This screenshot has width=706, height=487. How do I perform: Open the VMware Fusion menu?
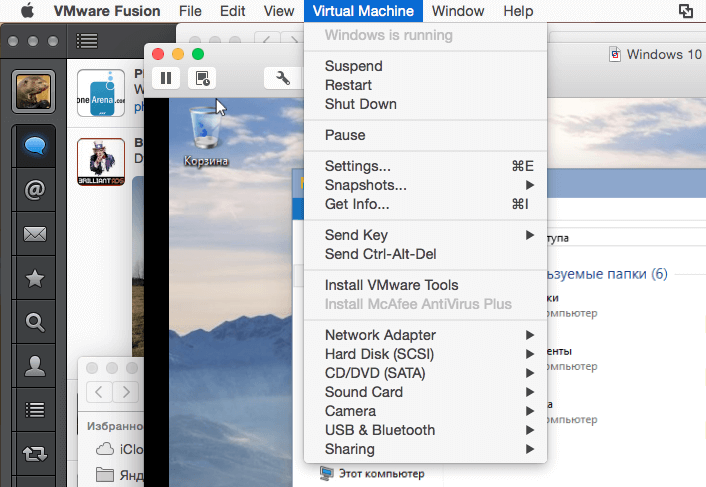click(x=107, y=11)
